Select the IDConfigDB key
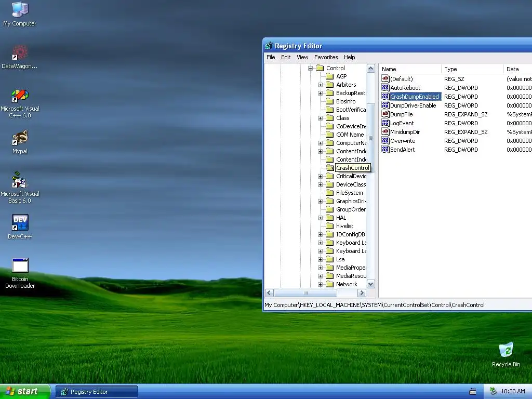 351,234
